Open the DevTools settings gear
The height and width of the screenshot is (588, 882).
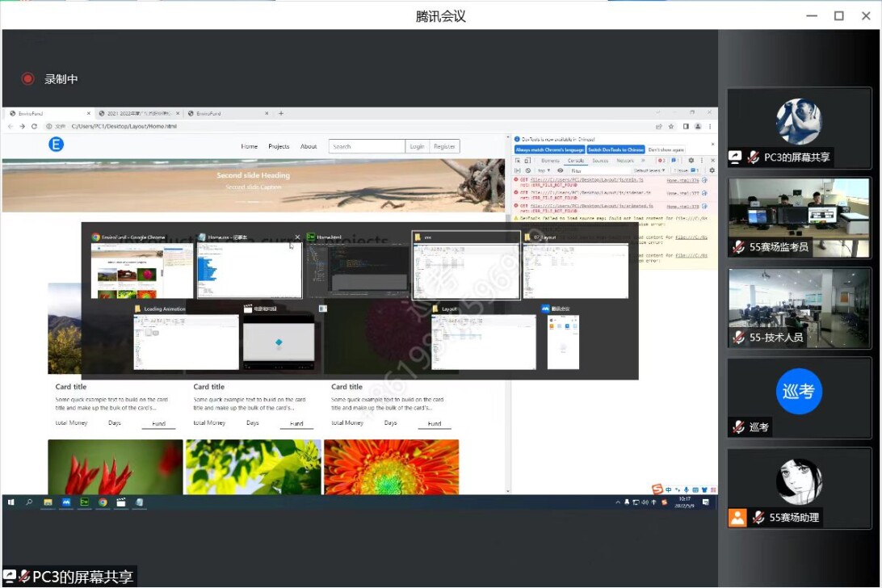tap(691, 161)
